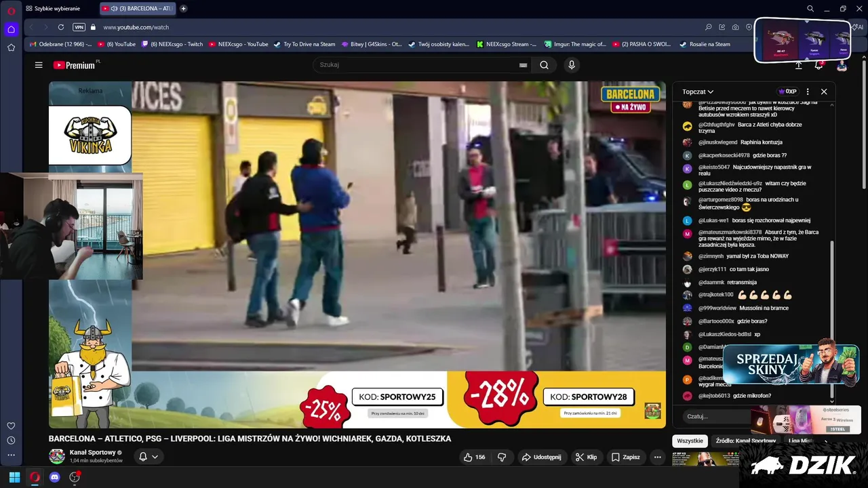Open Opera sidebar history clock icon
Image resolution: width=868 pixels, height=488 pixels.
tap(11, 441)
